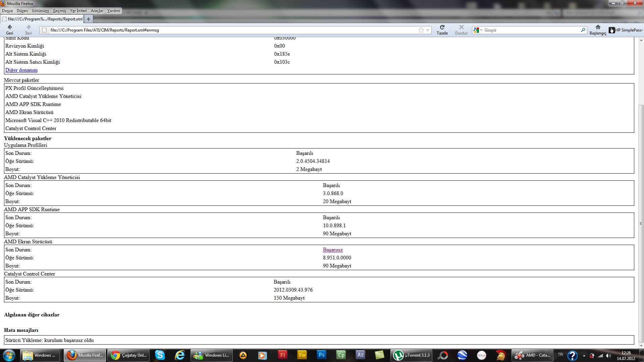This screenshot has height=362, width=644.
Task: Open the green notes taskbar icon
Action: pyautogui.click(x=380, y=355)
